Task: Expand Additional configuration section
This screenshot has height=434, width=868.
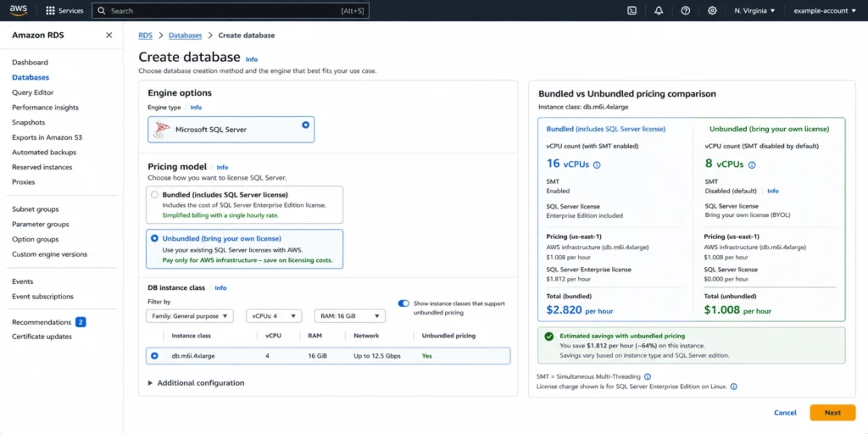Action: (x=196, y=382)
